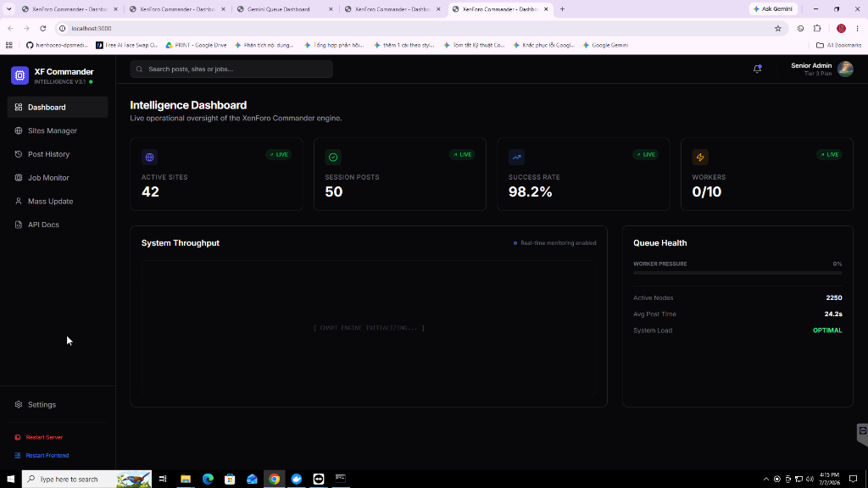Click the Post History clock icon
This screenshot has width=868, height=488.
[19, 154]
